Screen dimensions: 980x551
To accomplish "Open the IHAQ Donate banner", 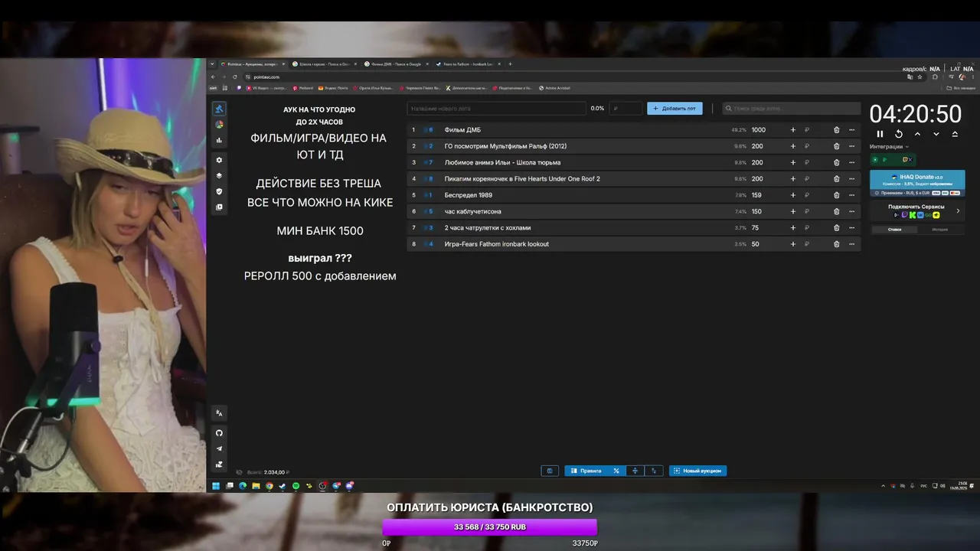I will tap(917, 184).
